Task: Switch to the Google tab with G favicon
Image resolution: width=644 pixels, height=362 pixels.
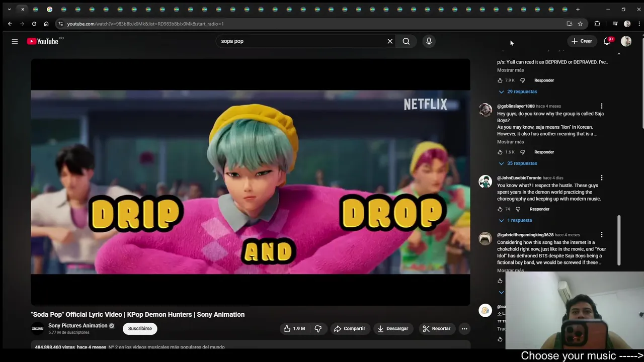Action: (49, 10)
